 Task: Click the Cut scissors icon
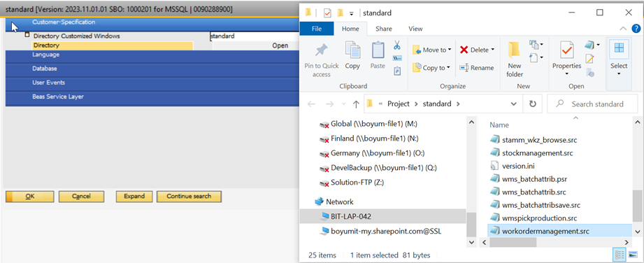click(x=396, y=45)
